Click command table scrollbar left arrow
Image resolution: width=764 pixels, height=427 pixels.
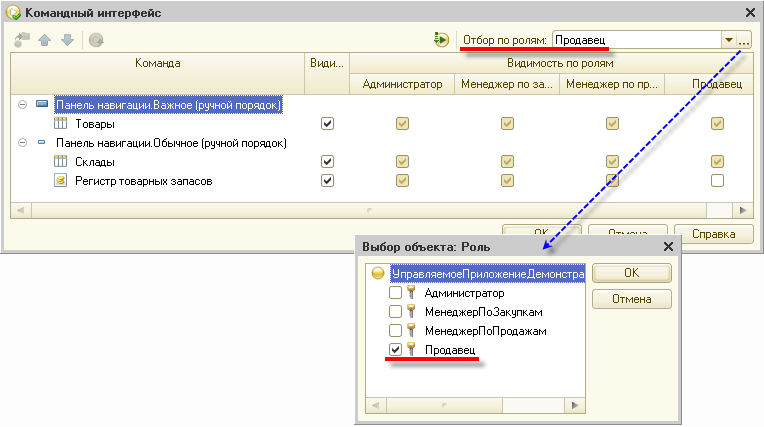coord(20,210)
